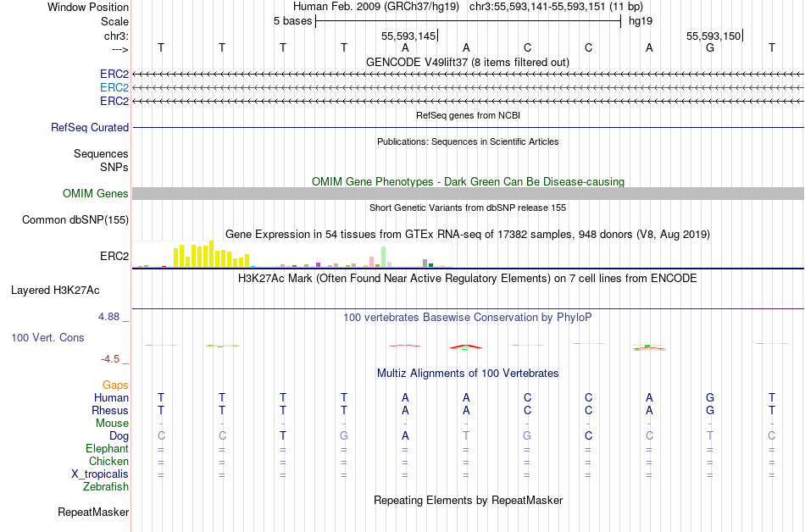
Task: Open Repeating Elements by RepeatMasker title
Action: (x=468, y=500)
